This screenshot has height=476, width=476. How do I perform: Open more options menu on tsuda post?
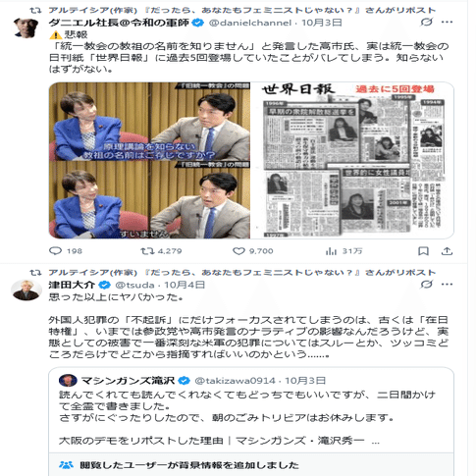447,285
